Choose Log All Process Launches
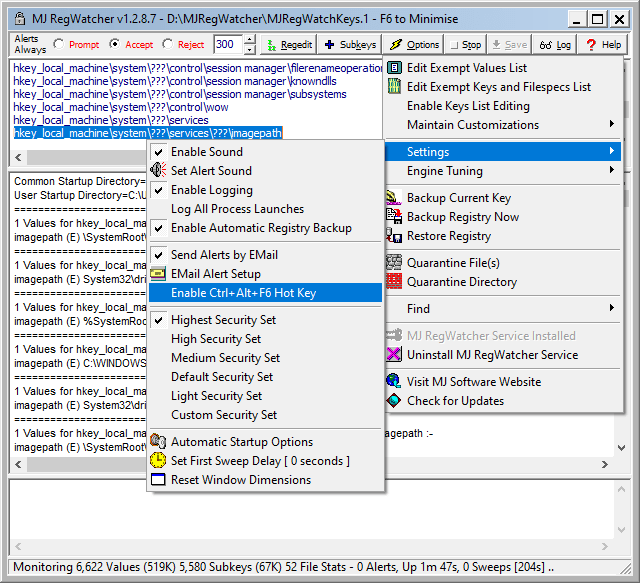Viewport: 640px width, 583px height. click(x=265, y=209)
